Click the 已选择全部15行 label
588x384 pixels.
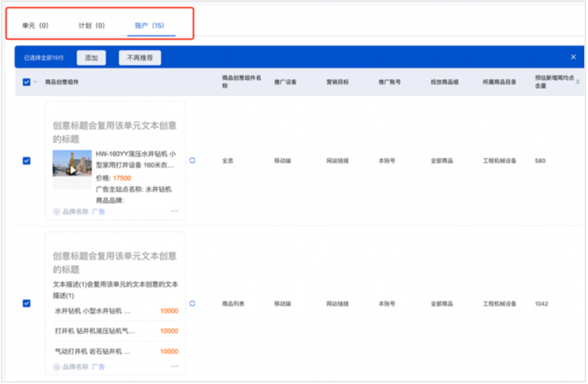44,58
